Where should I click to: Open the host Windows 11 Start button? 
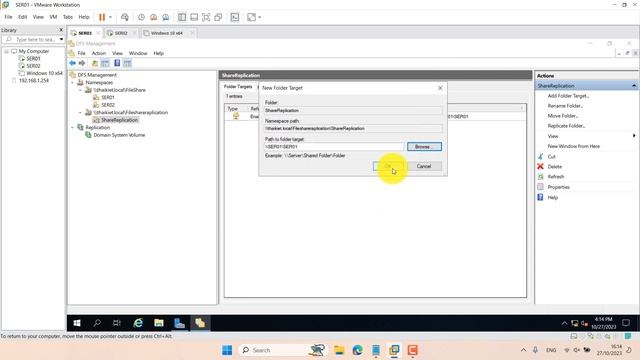227,350
